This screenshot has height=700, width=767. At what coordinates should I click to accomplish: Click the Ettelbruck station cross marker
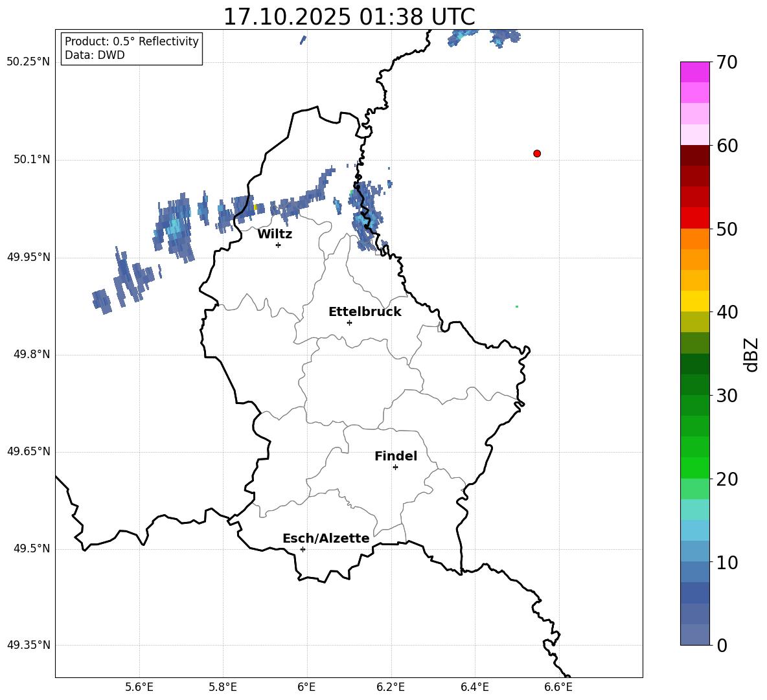(x=349, y=322)
